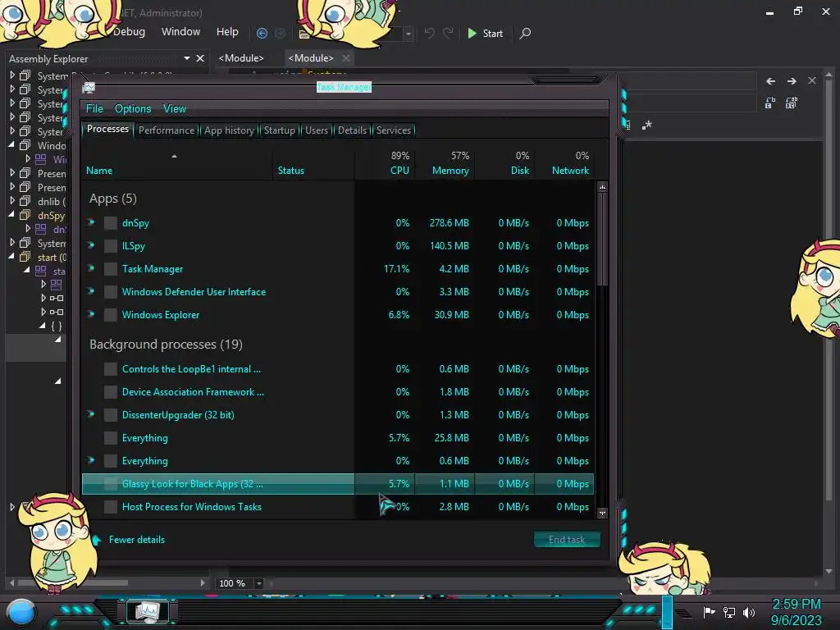Click the Glassy Look for Black Apps icon
The width and height of the screenshot is (840, 630).
pos(111,484)
